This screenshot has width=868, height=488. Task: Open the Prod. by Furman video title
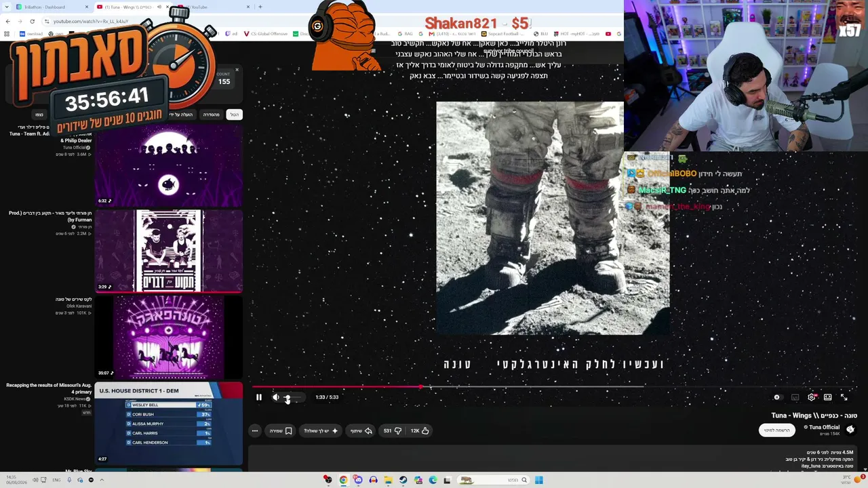[50, 216]
